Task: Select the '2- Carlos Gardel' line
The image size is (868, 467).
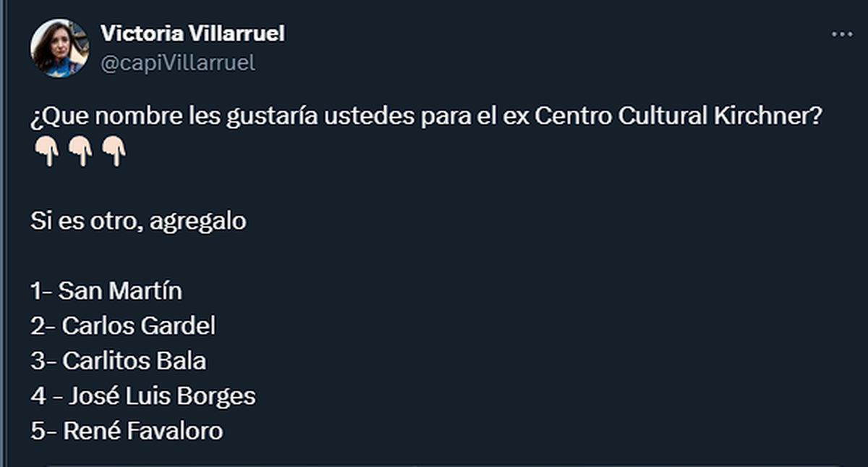Action: pyautogui.click(x=123, y=326)
